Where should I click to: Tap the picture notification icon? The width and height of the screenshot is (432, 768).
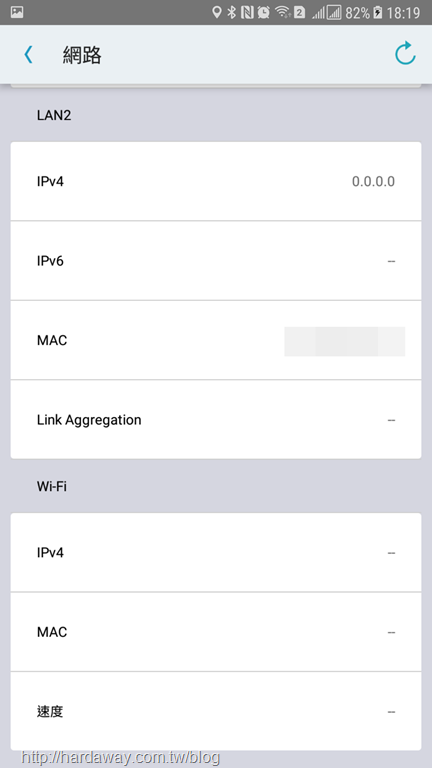tap(17, 12)
